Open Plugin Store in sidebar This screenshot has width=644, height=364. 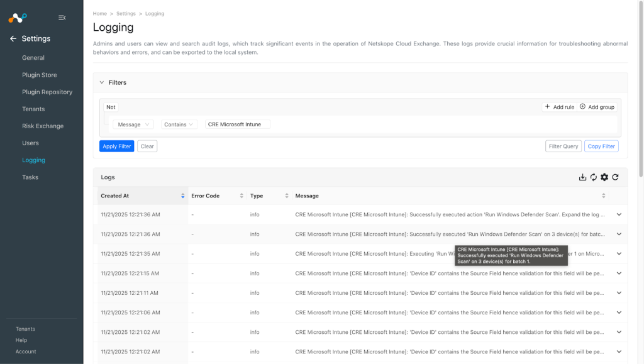pos(40,75)
